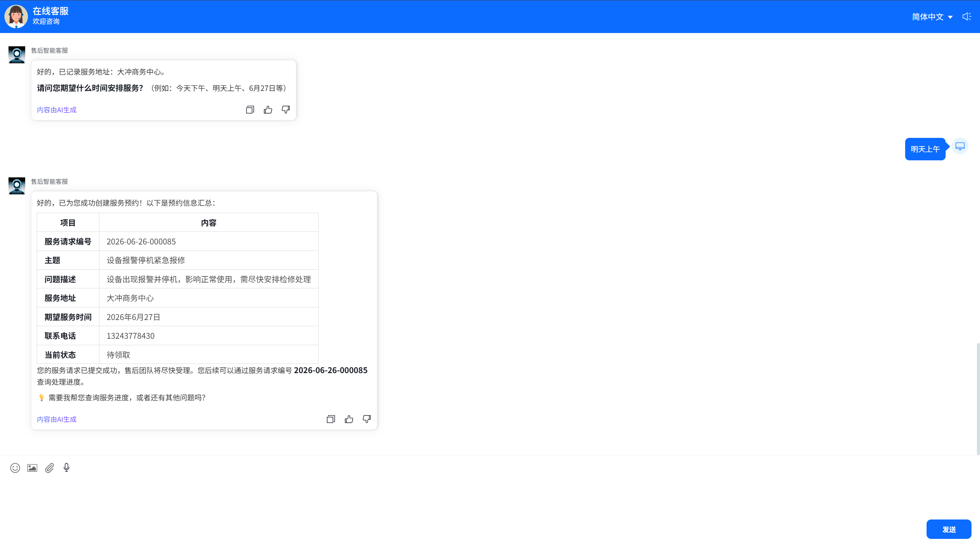Attach a file with the paperclip icon
This screenshot has height=544, width=980.
(49, 468)
